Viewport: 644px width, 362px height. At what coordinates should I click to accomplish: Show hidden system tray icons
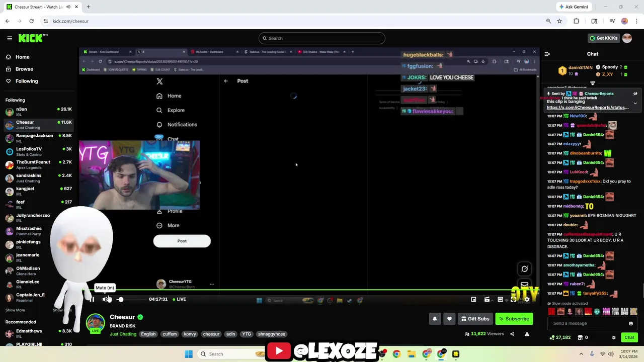tap(581, 354)
